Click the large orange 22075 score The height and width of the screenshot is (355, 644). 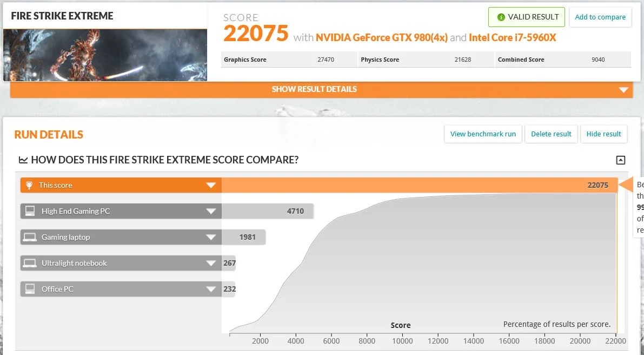256,34
